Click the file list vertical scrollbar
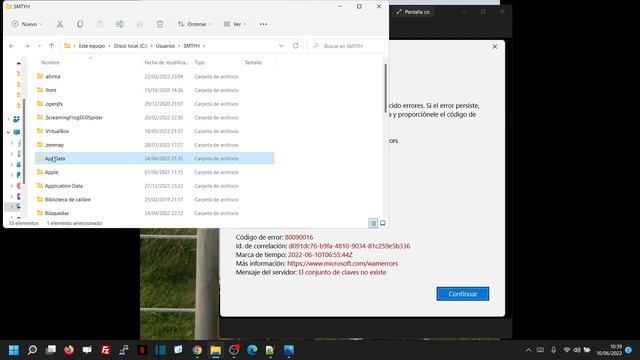Screen dimensions: 640x360 [x=385, y=88]
